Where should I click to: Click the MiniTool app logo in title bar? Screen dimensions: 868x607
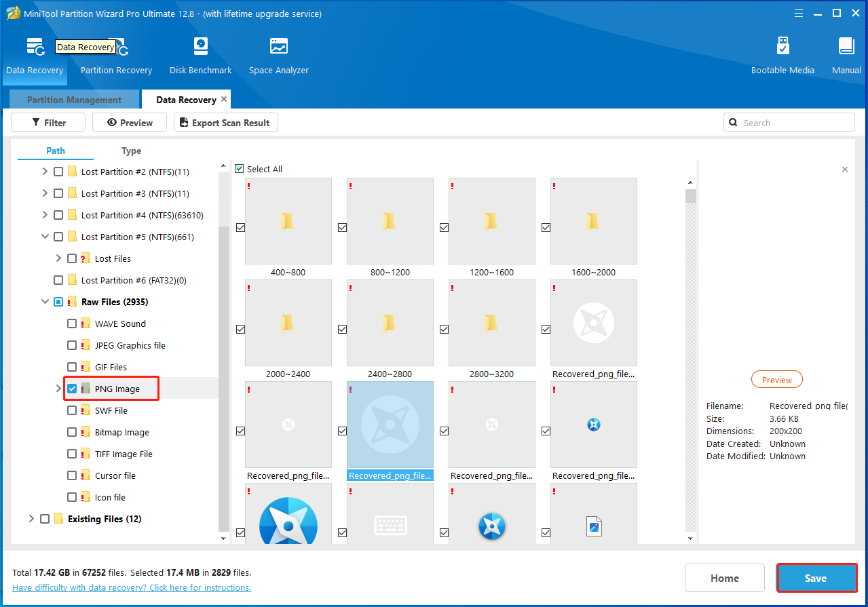pos(13,13)
